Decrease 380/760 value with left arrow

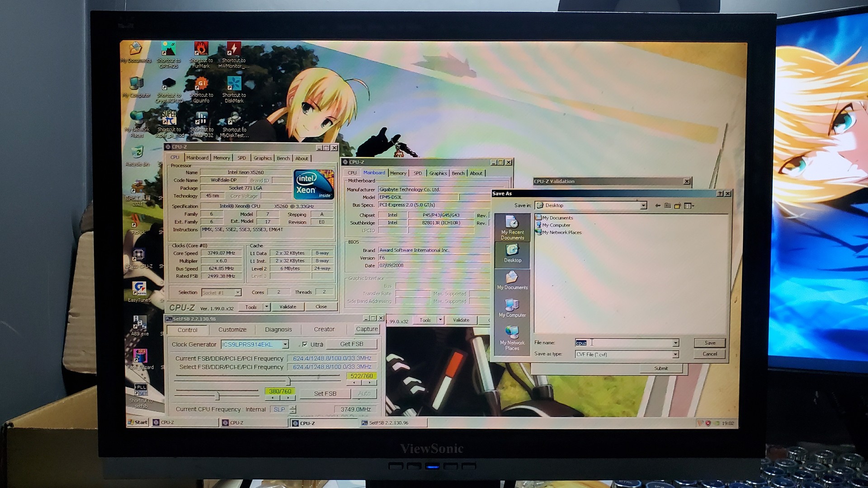click(x=273, y=398)
